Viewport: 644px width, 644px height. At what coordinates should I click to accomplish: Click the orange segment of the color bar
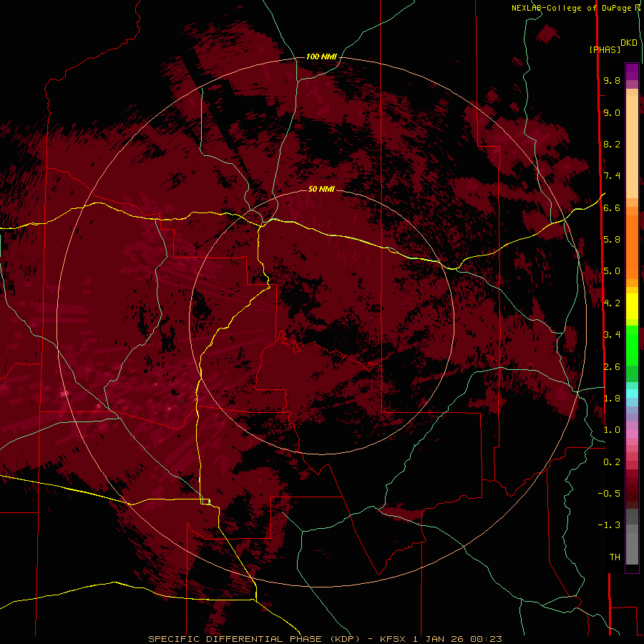tap(632, 248)
